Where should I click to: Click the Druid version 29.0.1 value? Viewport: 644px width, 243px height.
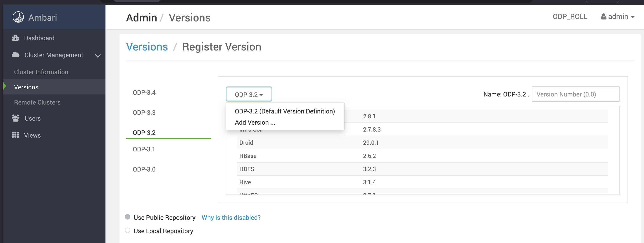pyautogui.click(x=371, y=143)
